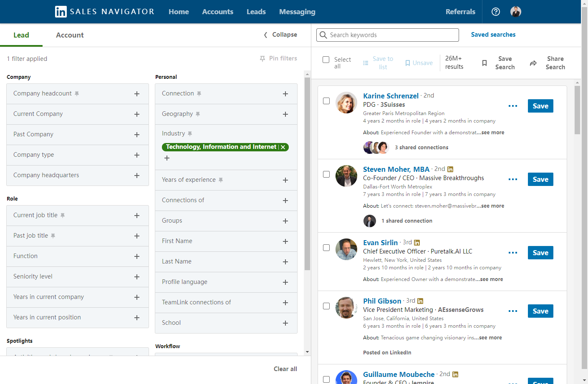The image size is (588, 384).
Task: Tick the checkbox for Karine Schrenzel
Action: point(326,101)
